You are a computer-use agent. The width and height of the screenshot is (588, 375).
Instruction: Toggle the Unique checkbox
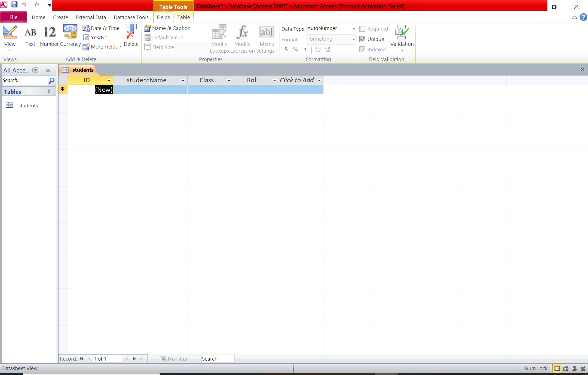click(363, 39)
